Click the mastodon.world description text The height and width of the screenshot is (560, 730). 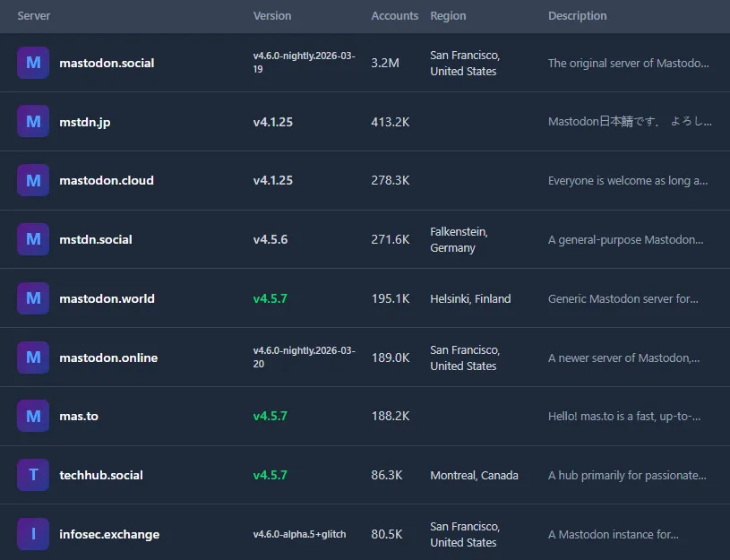click(623, 298)
